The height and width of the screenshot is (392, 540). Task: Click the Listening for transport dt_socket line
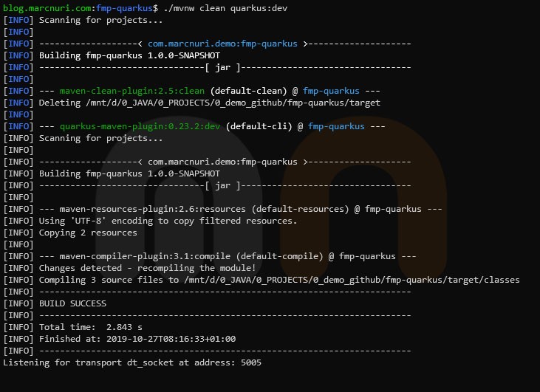click(132, 362)
